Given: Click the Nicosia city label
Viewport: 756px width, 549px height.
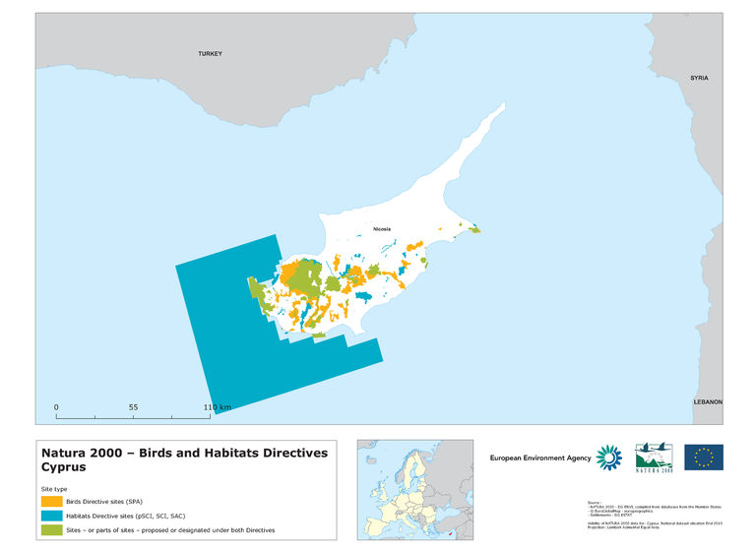Looking at the screenshot, I should coord(382,228).
